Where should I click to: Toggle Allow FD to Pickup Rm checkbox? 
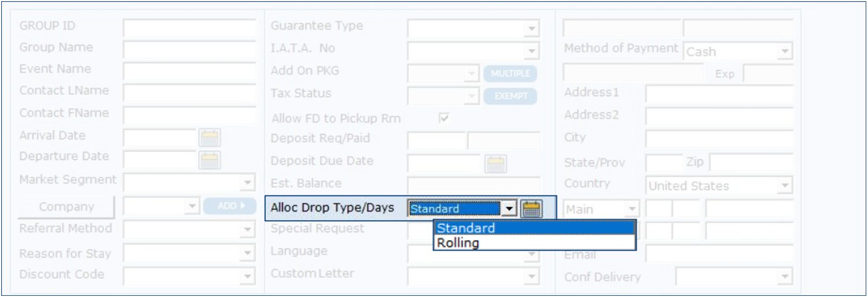444,118
